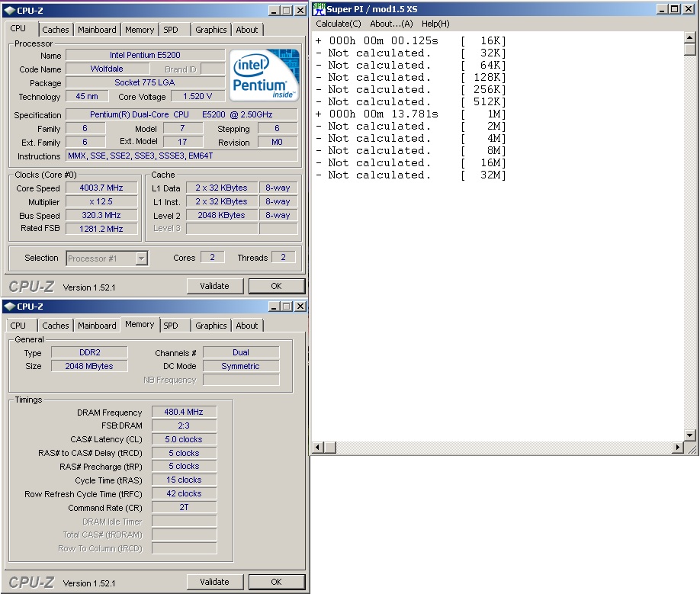Image resolution: width=700 pixels, height=594 pixels.
Task: Click Validate in top CPU-Z window
Action: click(x=215, y=286)
